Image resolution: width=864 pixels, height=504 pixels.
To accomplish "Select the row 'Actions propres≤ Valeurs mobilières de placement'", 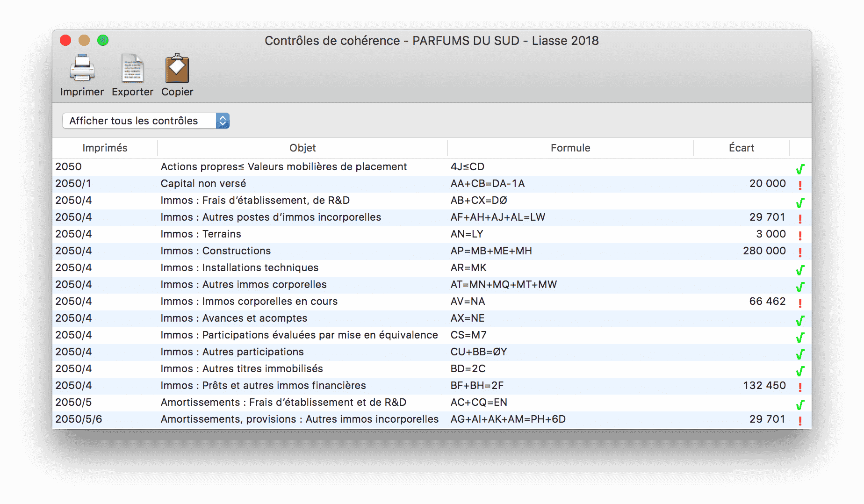I will [x=432, y=167].
